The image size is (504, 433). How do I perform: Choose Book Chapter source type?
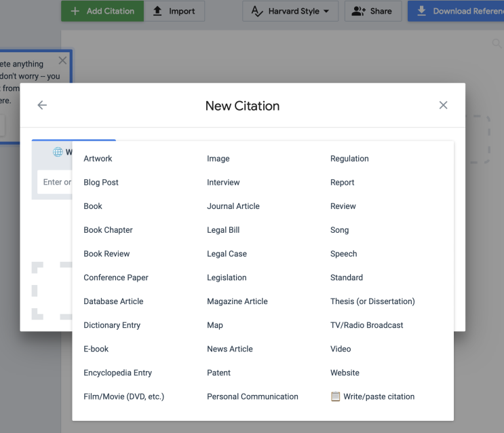[108, 230]
